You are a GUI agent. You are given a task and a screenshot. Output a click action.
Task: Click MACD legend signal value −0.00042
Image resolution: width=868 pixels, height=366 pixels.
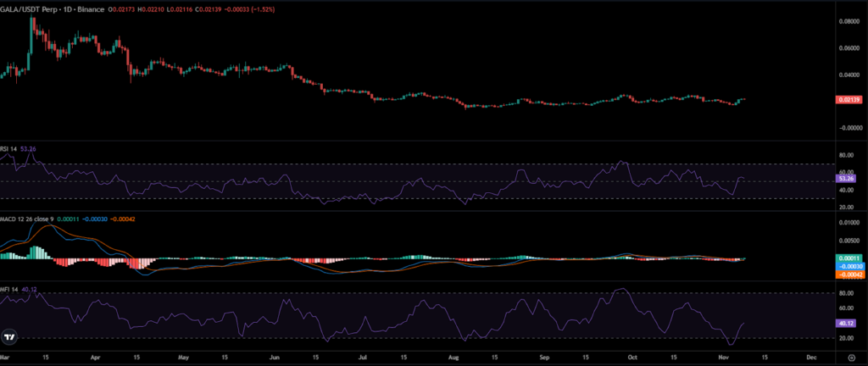tap(123, 219)
